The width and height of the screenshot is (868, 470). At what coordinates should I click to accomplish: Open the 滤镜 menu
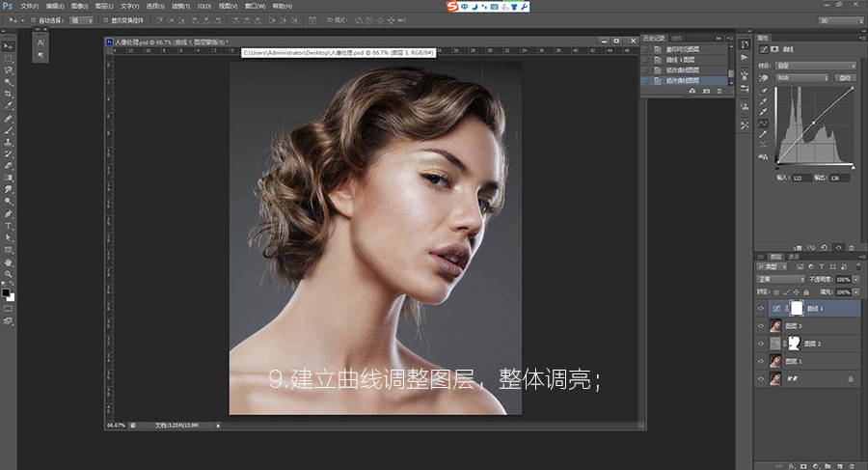[176, 6]
